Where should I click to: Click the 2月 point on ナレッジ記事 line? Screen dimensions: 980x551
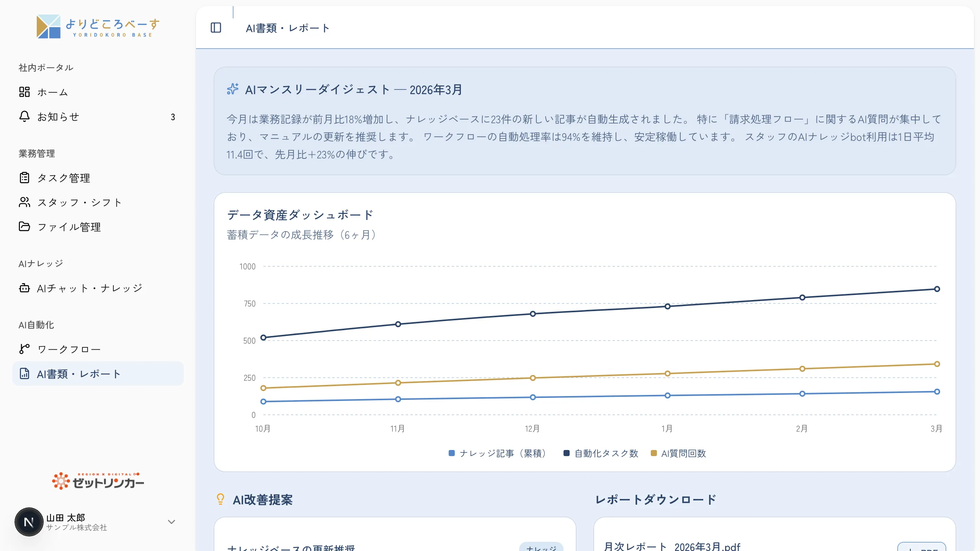point(802,394)
